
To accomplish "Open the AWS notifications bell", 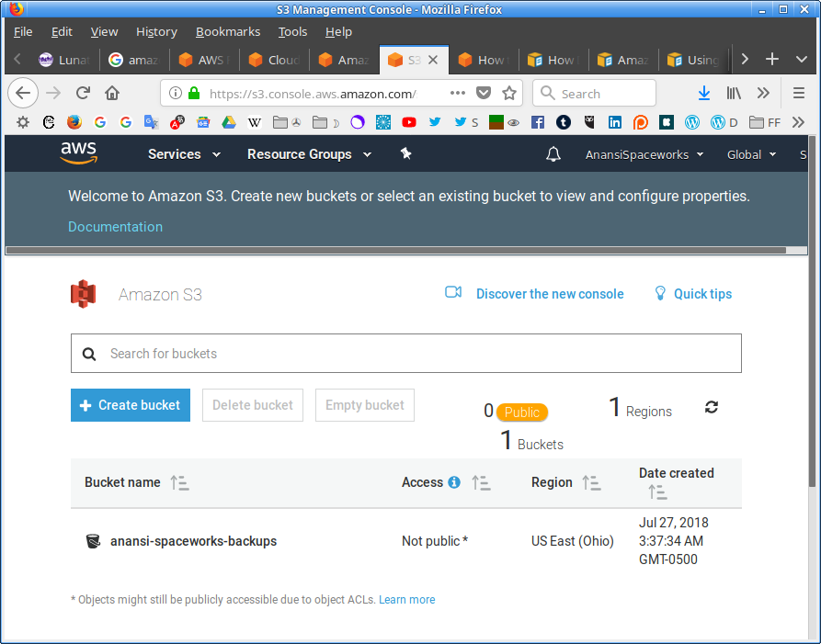I will pos(553,154).
